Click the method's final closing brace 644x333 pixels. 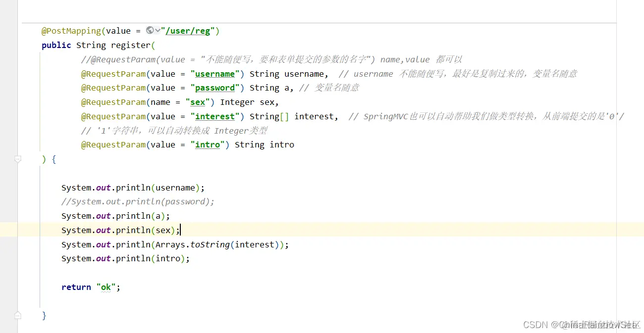point(44,315)
